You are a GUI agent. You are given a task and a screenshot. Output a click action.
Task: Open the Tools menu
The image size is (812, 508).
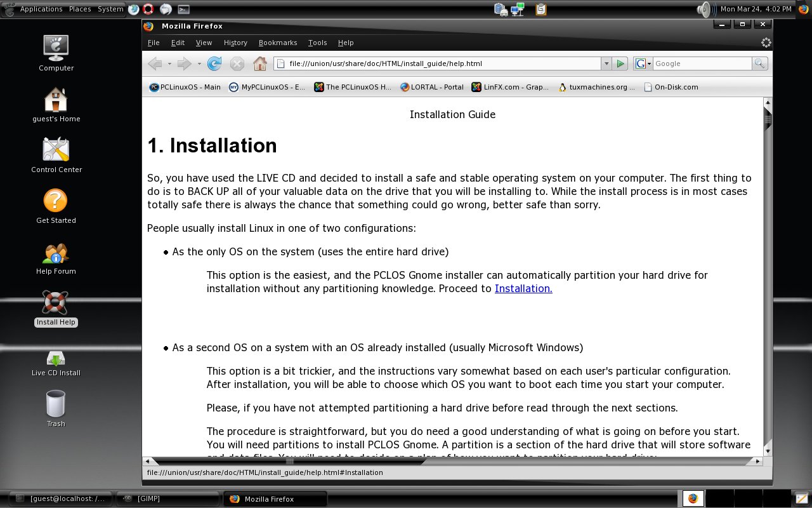tap(317, 43)
